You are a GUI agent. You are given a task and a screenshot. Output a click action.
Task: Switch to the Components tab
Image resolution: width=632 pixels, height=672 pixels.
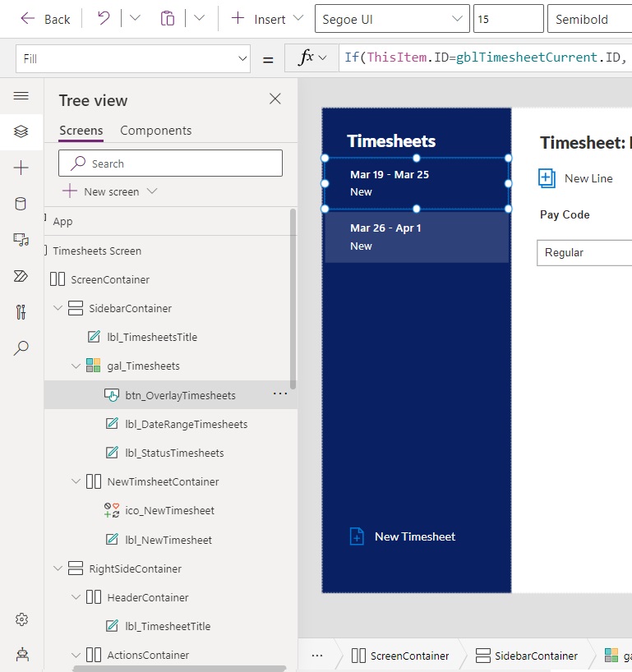(x=155, y=131)
